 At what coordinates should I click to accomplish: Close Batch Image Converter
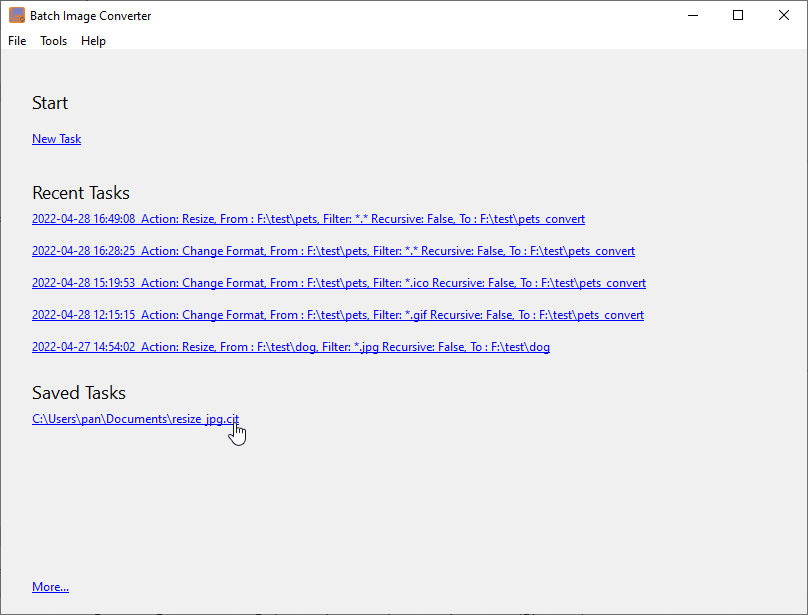pyautogui.click(x=784, y=15)
